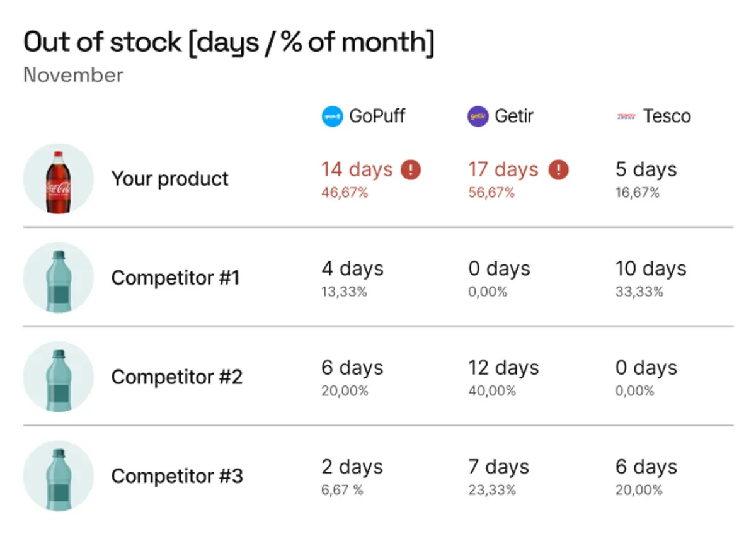The width and height of the screenshot is (756, 534).
Task: Select the Competitor #2 bottle image
Action: [x=59, y=377]
